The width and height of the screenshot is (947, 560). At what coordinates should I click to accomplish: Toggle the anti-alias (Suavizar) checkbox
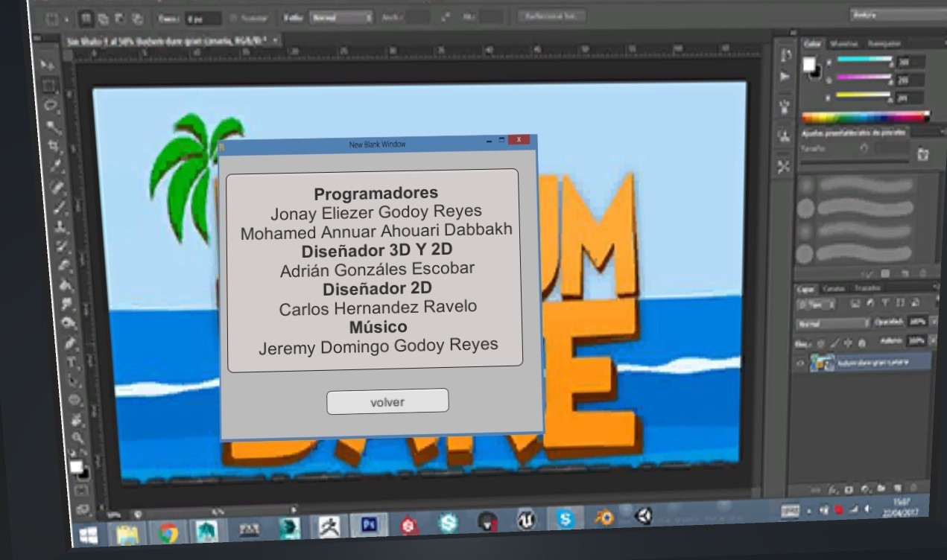(x=235, y=18)
